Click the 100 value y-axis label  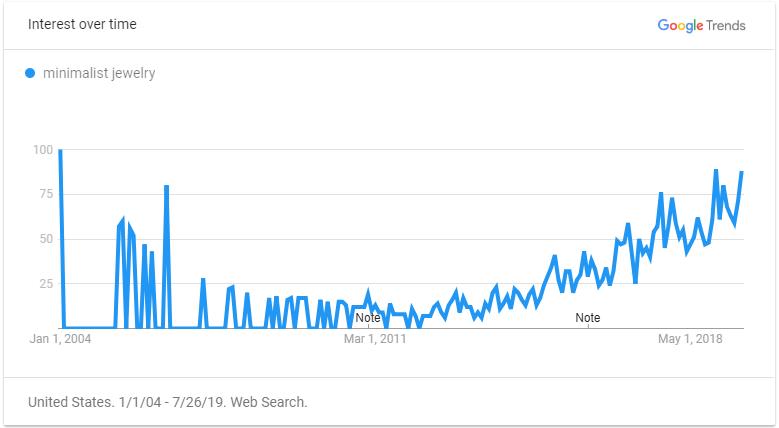(43, 150)
